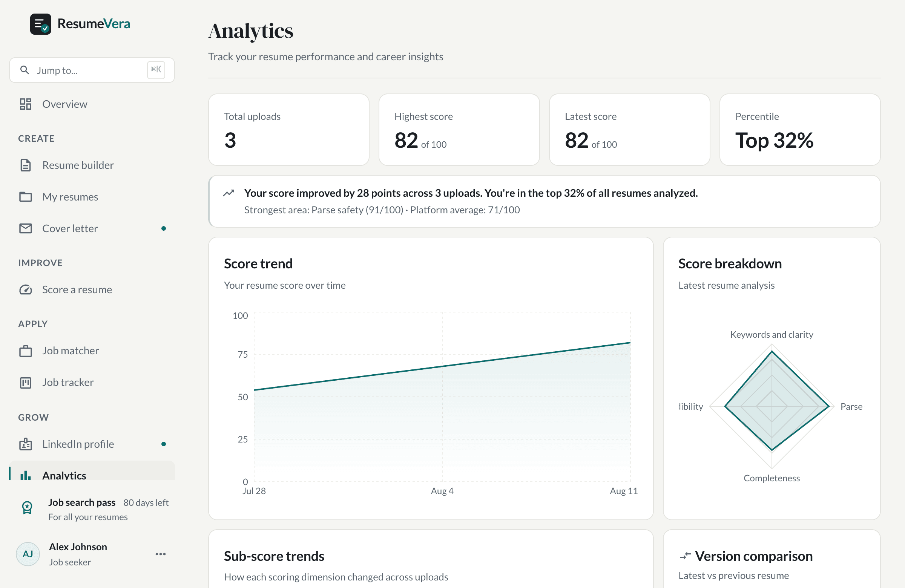Click the radar chart 'Completeness' label
The height and width of the screenshot is (588, 905).
point(772,478)
